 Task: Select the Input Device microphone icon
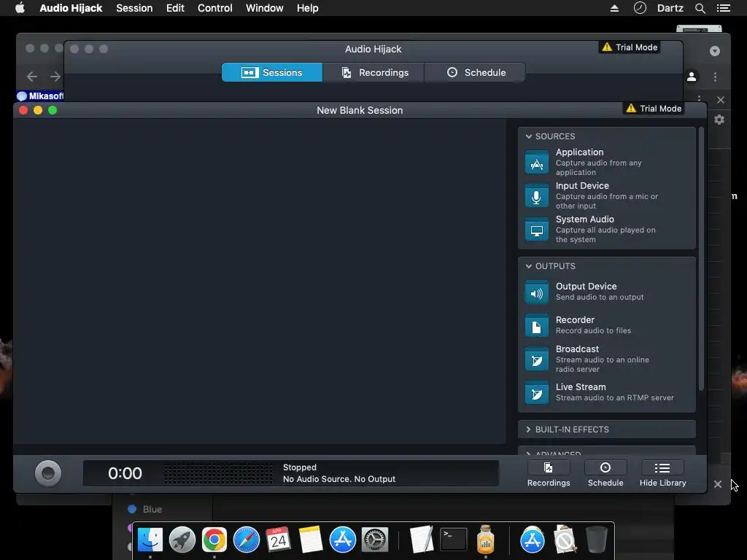pyautogui.click(x=536, y=196)
